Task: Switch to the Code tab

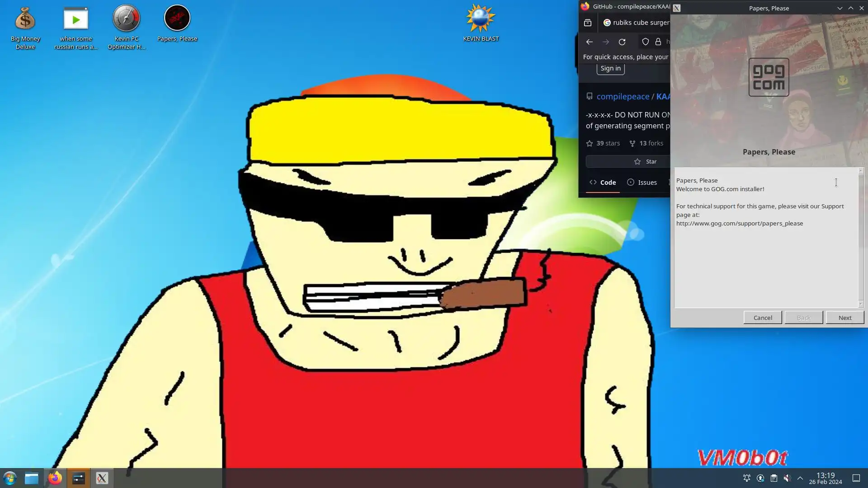Action: pyautogui.click(x=603, y=183)
